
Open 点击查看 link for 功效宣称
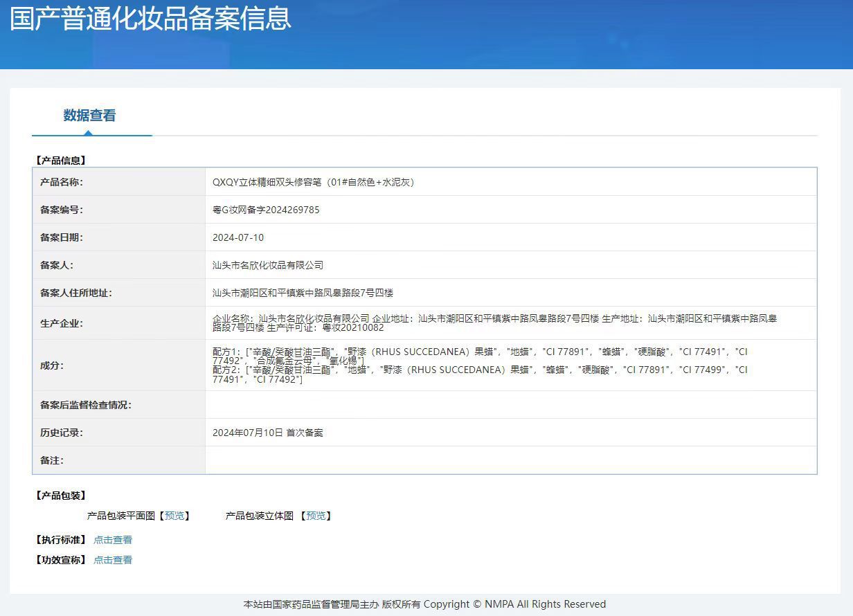point(113,560)
